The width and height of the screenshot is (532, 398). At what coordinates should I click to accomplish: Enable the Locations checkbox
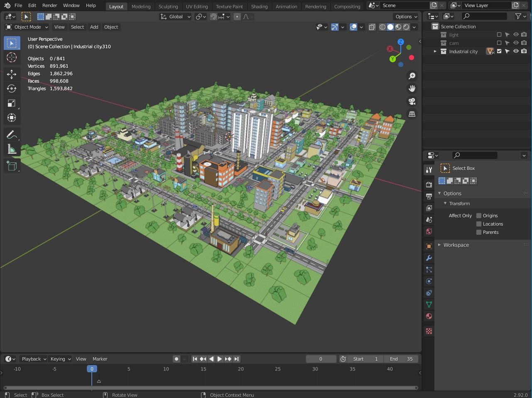[x=479, y=224]
